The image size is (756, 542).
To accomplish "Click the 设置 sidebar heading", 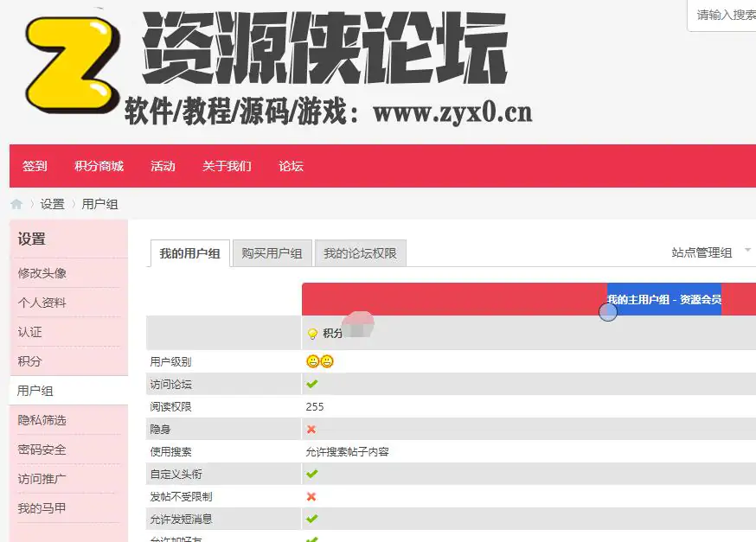I will (x=32, y=239).
